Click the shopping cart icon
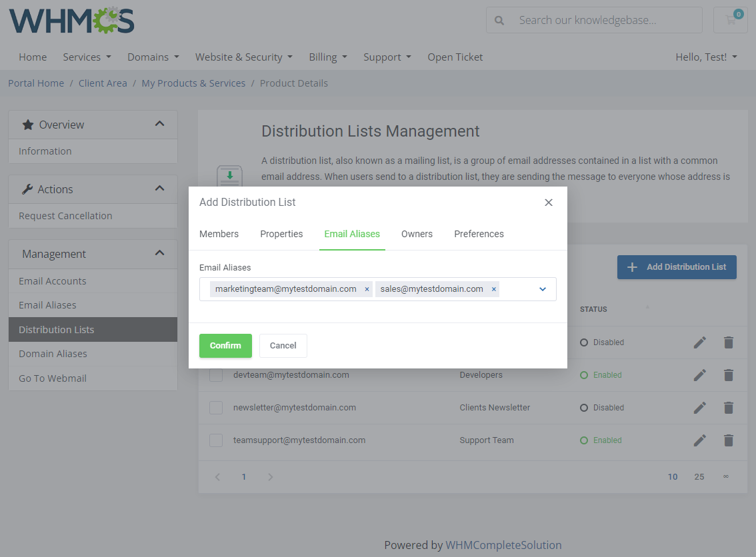The image size is (756, 557). pos(731,20)
